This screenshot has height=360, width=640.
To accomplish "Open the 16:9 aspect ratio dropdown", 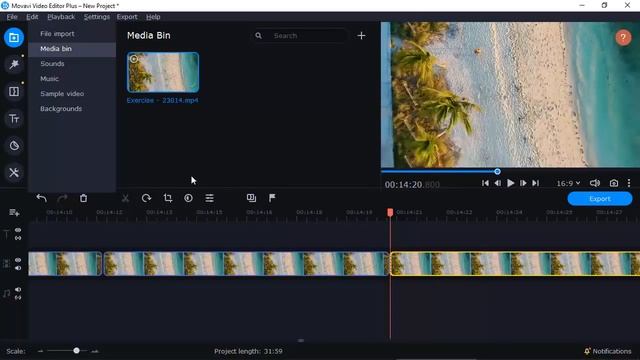I will [568, 183].
